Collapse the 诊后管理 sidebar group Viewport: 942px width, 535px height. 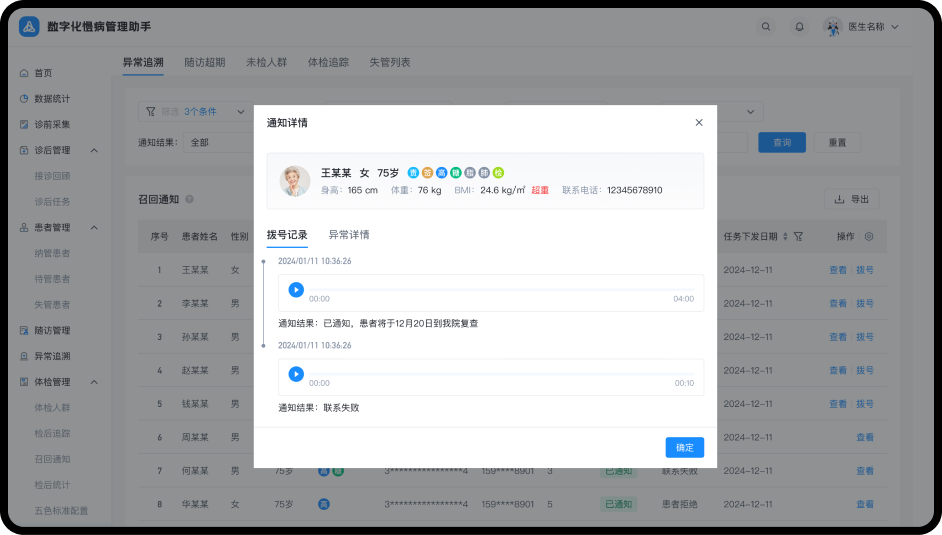click(x=94, y=150)
